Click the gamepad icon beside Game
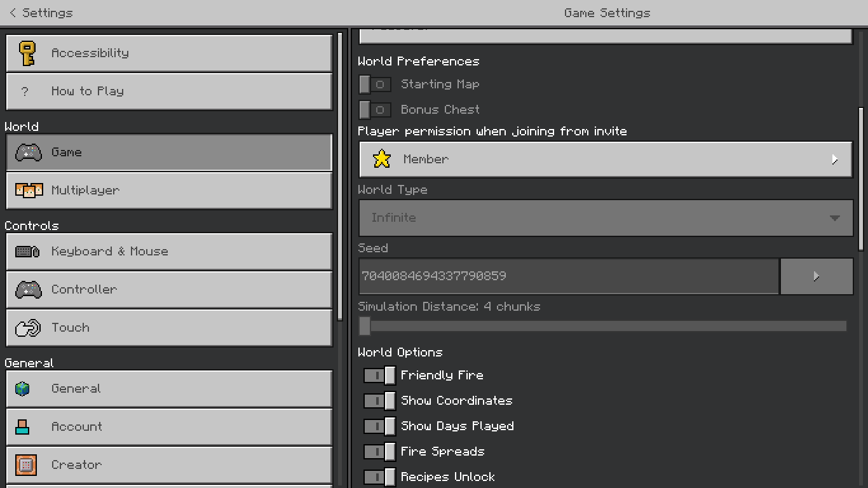Image resolution: width=868 pixels, height=488 pixels. tap(28, 152)
